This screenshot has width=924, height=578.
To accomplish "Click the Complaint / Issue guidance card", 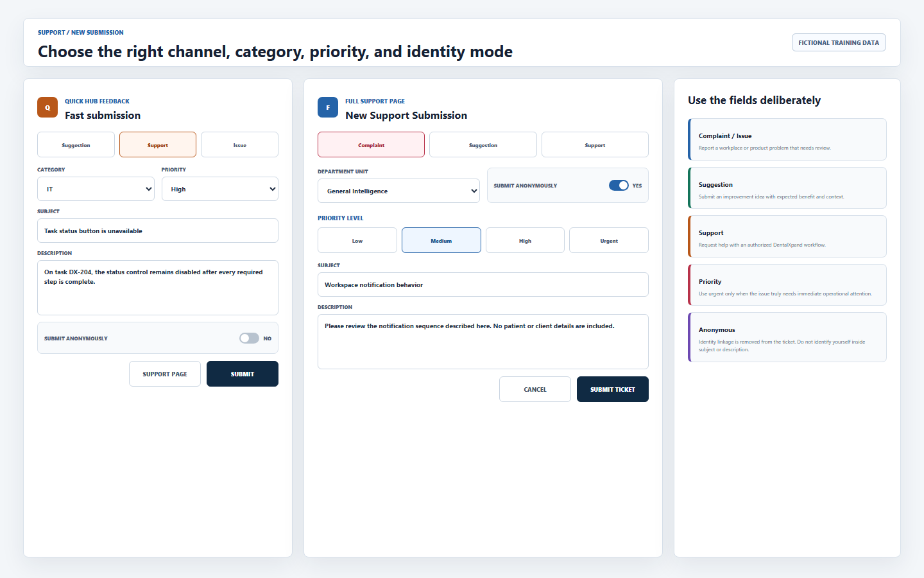I will (x=787, y=139).
